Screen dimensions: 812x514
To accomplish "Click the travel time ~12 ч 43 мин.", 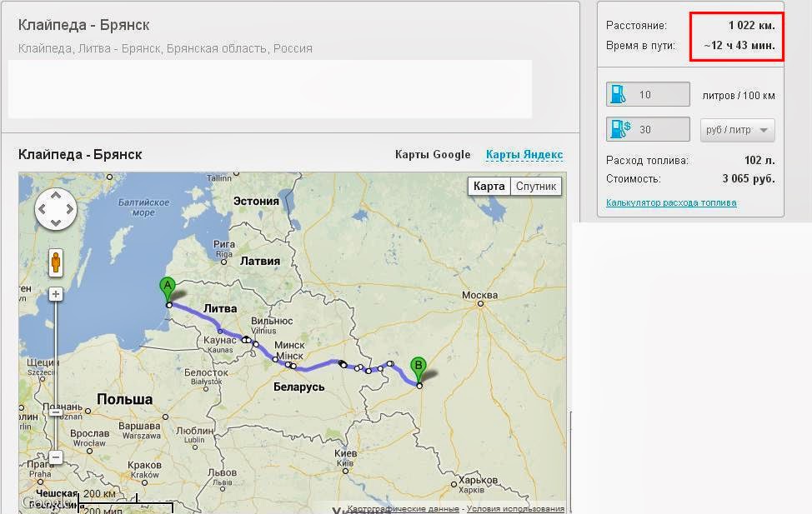I will 739,46.
